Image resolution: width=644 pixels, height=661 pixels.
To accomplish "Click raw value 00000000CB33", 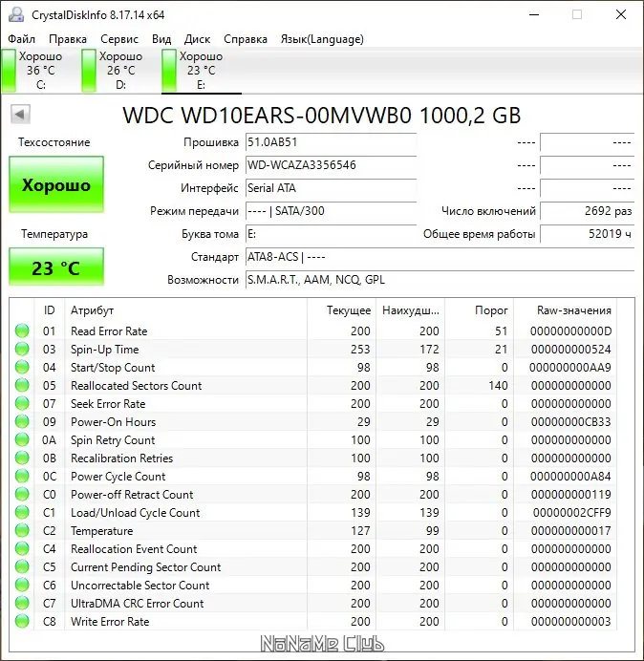I will pos(571,422).
